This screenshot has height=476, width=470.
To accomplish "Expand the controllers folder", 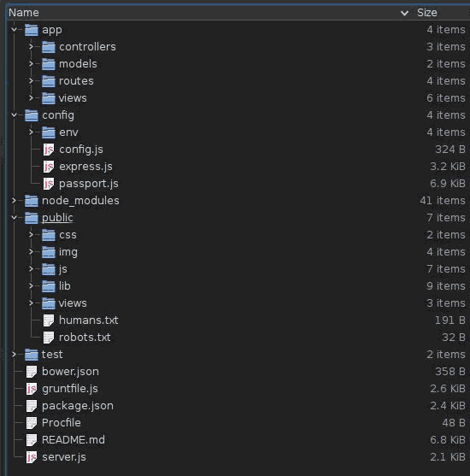I will click(31, 47).
